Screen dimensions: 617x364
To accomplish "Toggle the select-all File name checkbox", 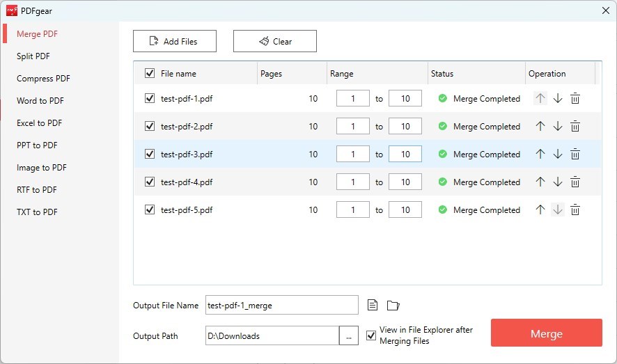I will tap(150, 73).
